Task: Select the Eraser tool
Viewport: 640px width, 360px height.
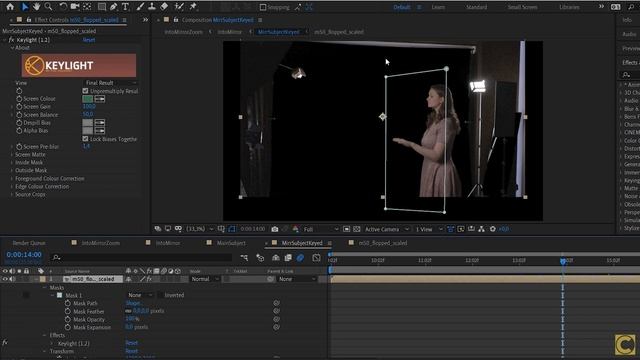Action: tap(164, 7)
